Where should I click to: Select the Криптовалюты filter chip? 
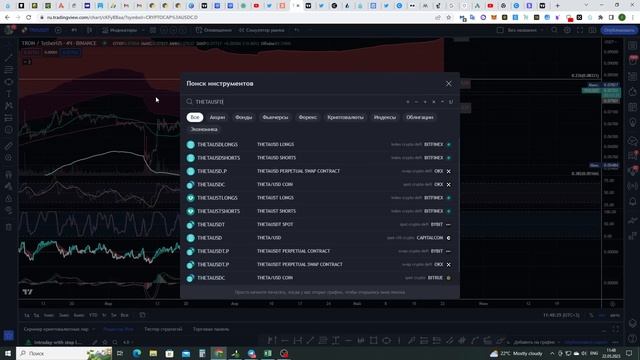(x=345, y=117)
